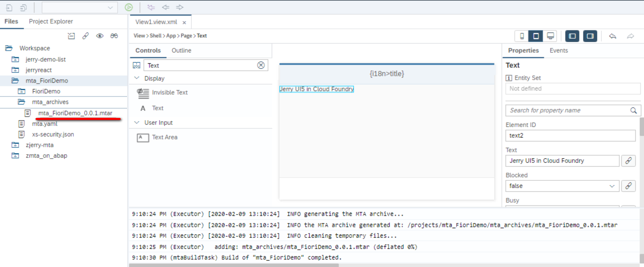This screenshot has height=267, width=644.
Task: Switch to the Outline tab
Action: tap(181, 50)
